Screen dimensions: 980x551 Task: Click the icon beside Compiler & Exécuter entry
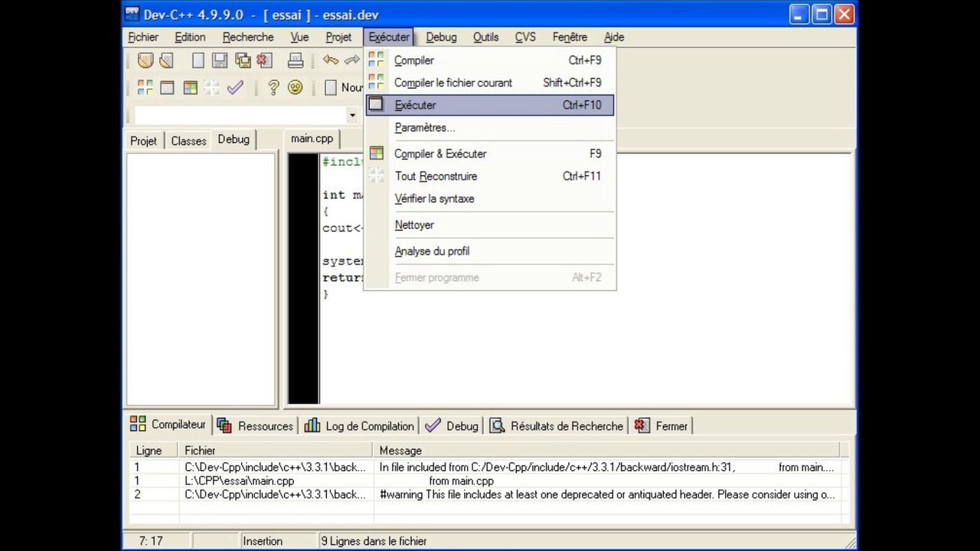click(376, 154)
